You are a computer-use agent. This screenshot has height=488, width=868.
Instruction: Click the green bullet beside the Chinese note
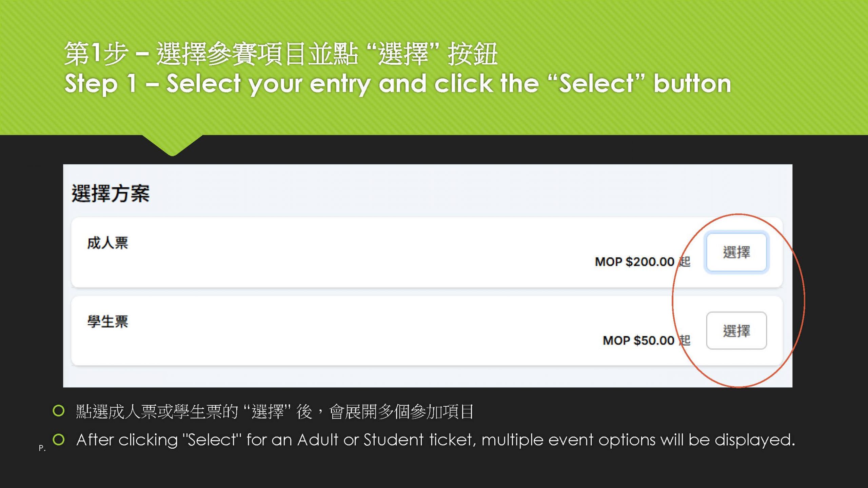[59, 411]
